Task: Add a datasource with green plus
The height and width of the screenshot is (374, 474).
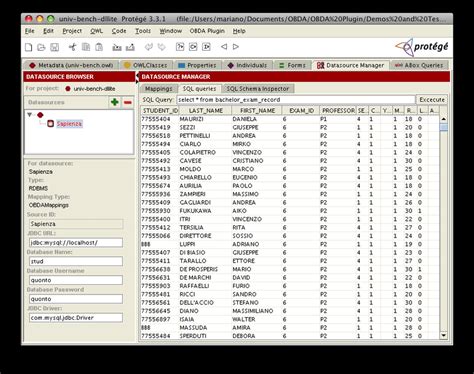Action: point(115,102)
